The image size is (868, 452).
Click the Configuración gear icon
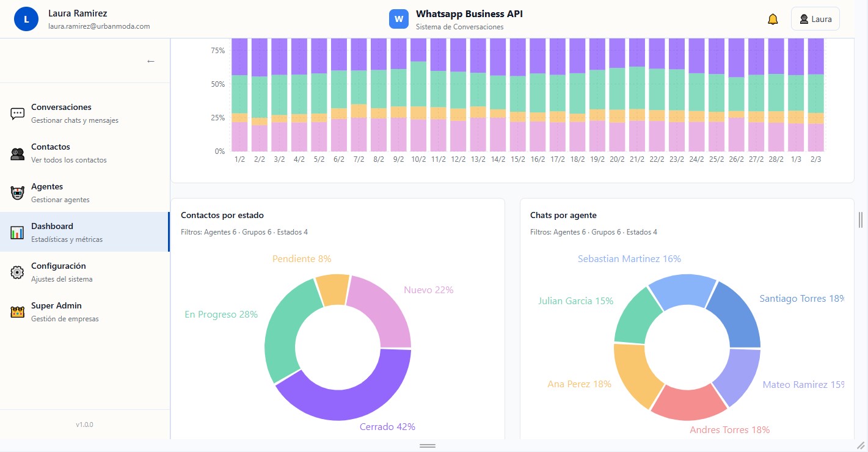tap(17, 272)
